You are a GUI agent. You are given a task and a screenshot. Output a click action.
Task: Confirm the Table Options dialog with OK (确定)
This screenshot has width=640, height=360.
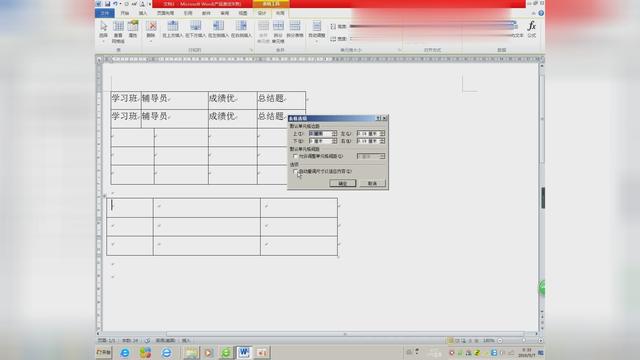click(x=342, y=184)
